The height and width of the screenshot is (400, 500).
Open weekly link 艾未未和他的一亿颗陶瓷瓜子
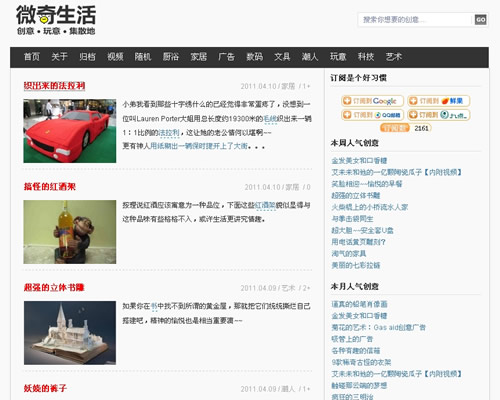(x=397, y=172)
